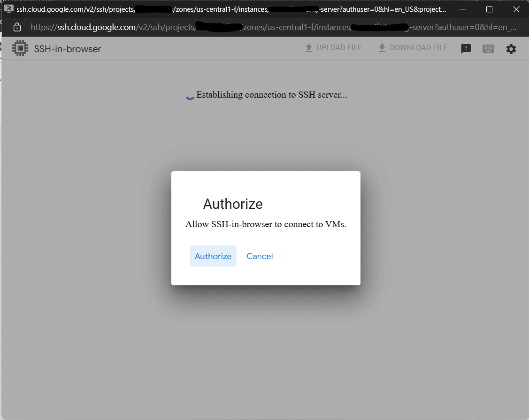Click the upload arrow icon
The image size is (529, 420).
click(x=309, y=47)
